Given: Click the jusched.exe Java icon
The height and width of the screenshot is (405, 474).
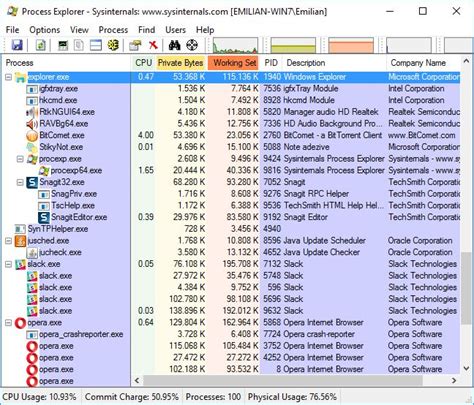Looking at the screenshot, I should tap(20, 241).
